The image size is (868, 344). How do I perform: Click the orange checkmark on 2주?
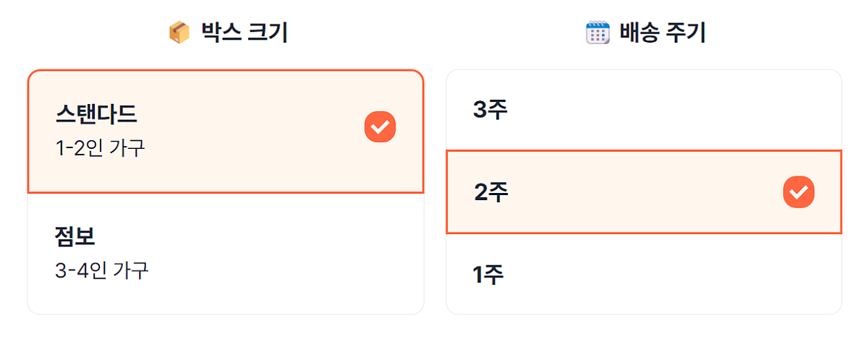799,192
